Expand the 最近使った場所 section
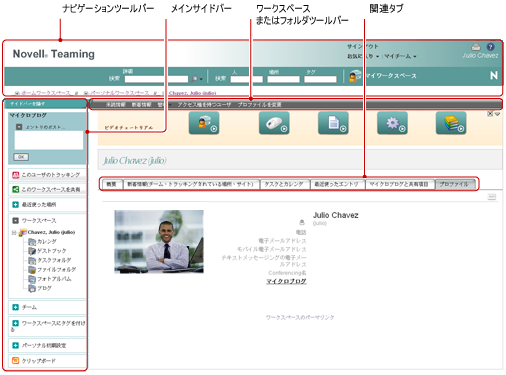This screenshot has height=375, width=506. coord(15,204)
